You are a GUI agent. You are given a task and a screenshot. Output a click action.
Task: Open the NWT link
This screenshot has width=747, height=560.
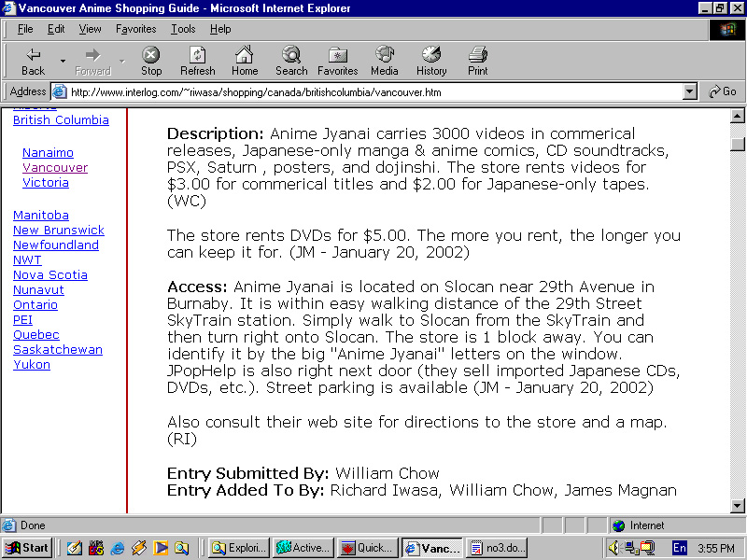(27, 260)
